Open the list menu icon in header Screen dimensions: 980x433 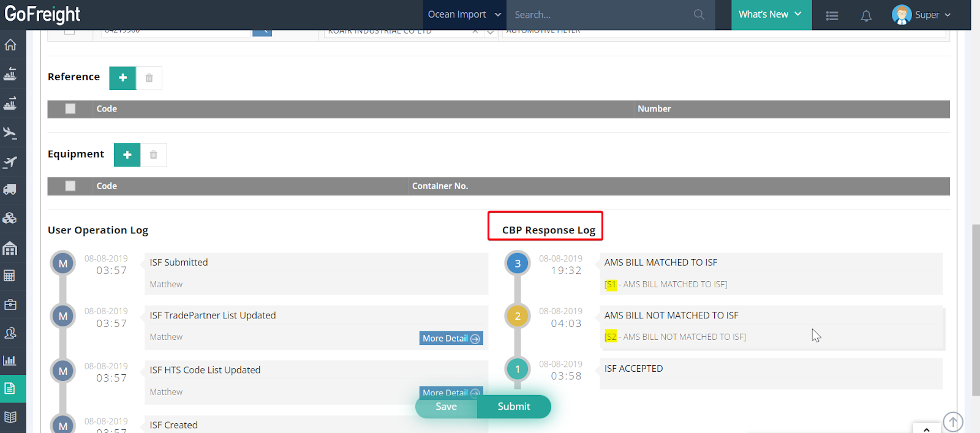[832, 16]
